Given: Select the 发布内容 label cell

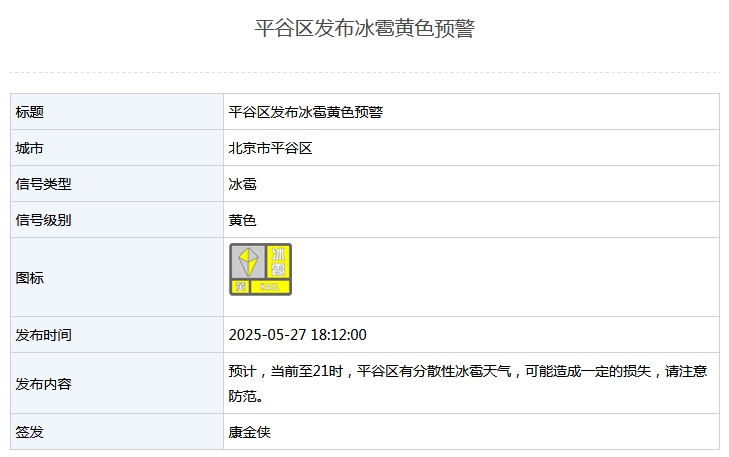Looking at the screenshot, I should click(x=117, y=384).
